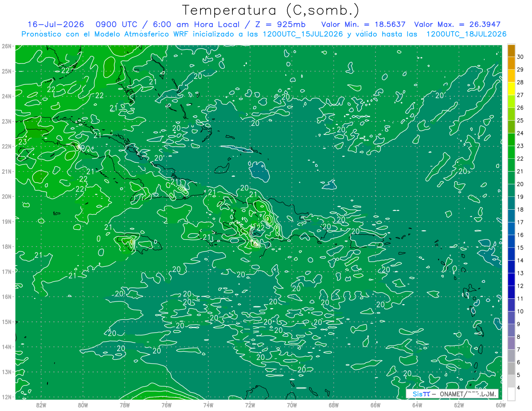The image size is (532, 411).
Task: Select the '16-Jul-2026' date text
Action: click(x=56, y=24)
